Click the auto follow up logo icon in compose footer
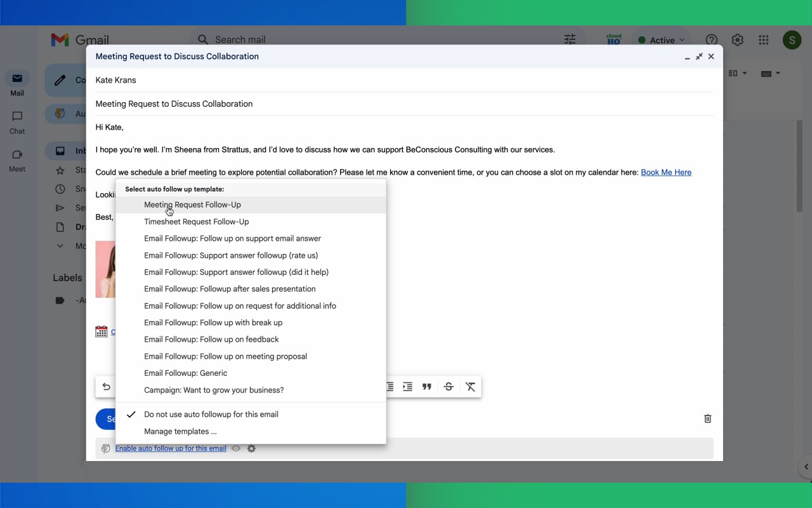812x508 pixels. (106, 448)
